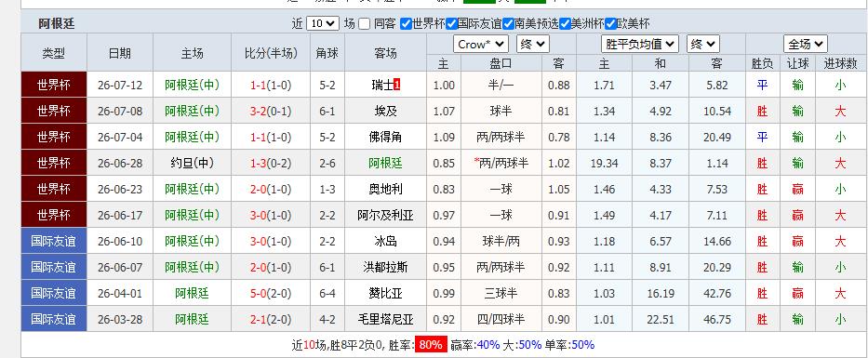Toggle the 同客 checkbox

click(x=364, y=24)
